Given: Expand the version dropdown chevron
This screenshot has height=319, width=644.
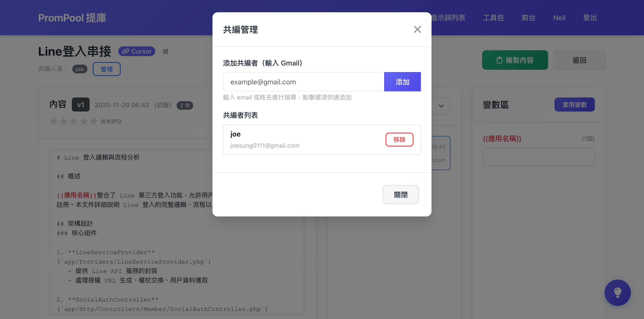Looking at the screenshot, I should tap(441, 106).
